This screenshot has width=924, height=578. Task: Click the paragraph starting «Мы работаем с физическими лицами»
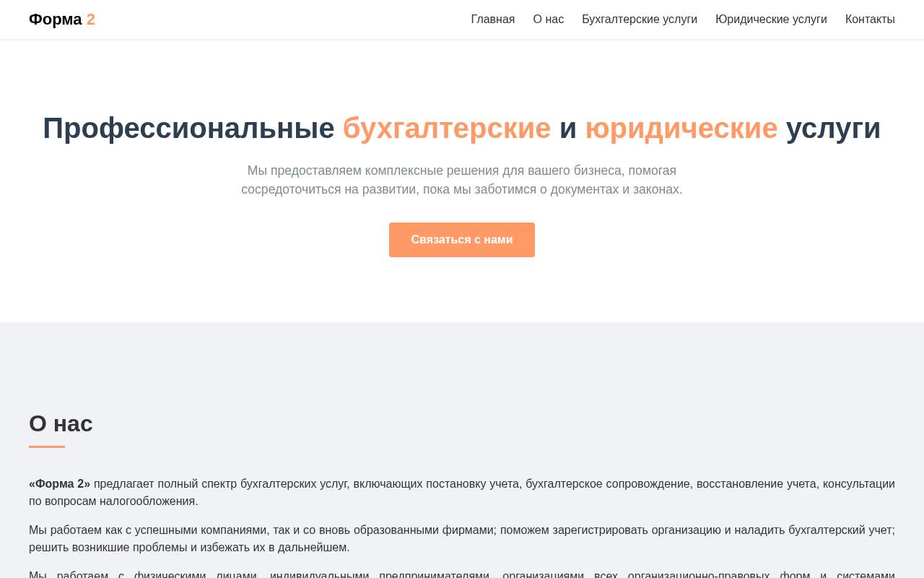click(x=462, y=574)
